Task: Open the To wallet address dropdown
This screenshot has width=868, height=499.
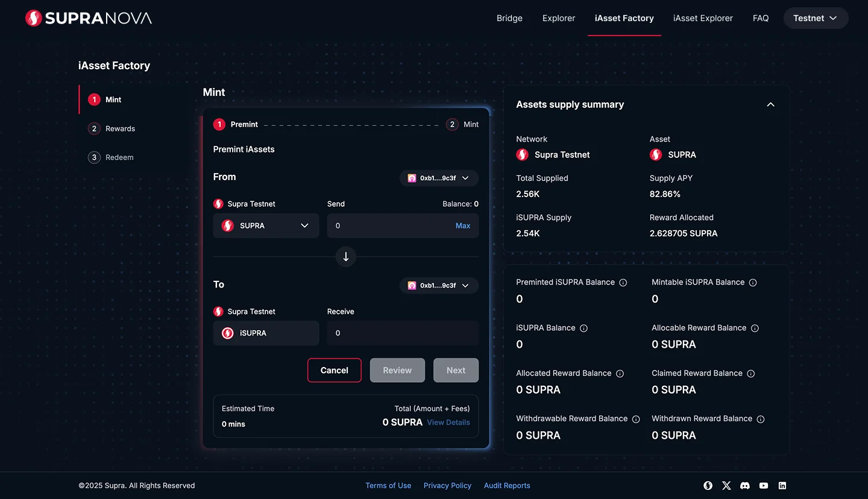Action: point(439,286)
